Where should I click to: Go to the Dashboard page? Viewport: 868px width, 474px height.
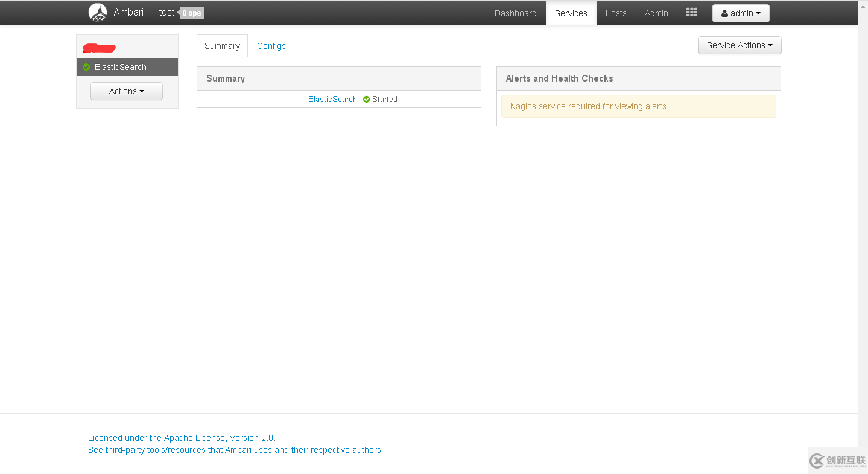click(x=515, y=13)
